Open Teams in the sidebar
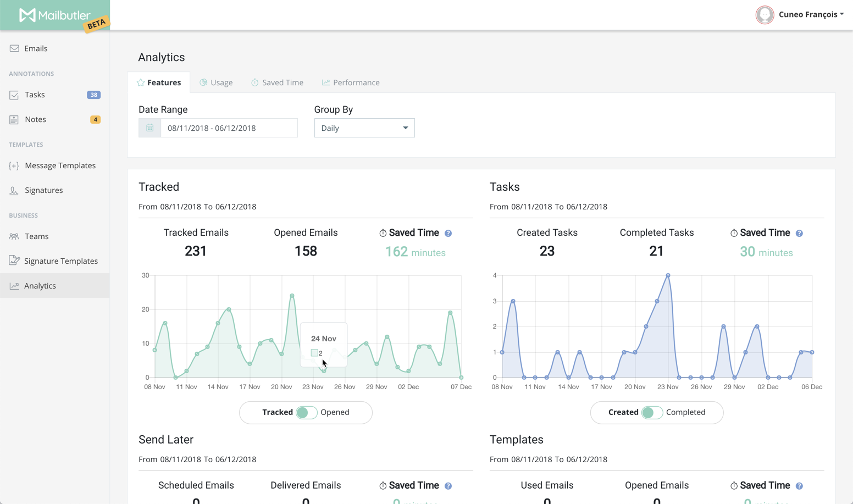The height and width of the screenshot is (504, 853). 55,236
